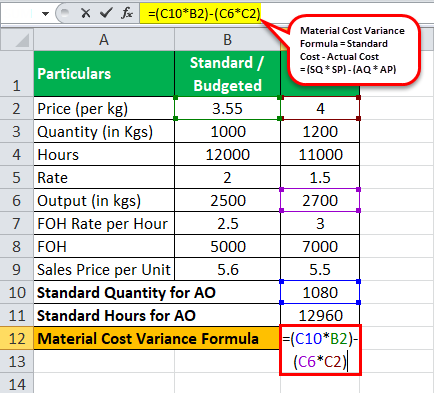Viewport: 434px width, 393px height.
Task: Select the cell with value 1000
Action: pos(227,132)
